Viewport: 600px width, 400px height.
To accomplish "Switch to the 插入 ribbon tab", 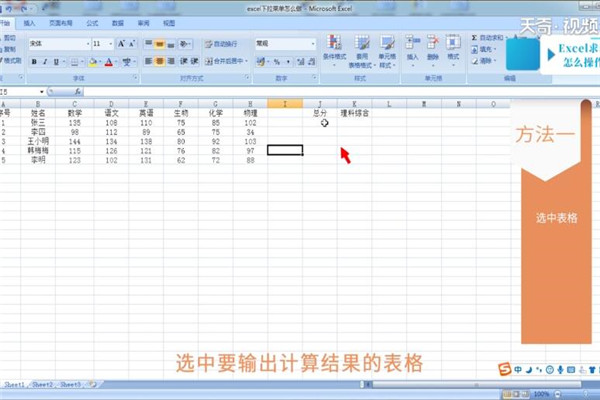I will coord(29,23).
